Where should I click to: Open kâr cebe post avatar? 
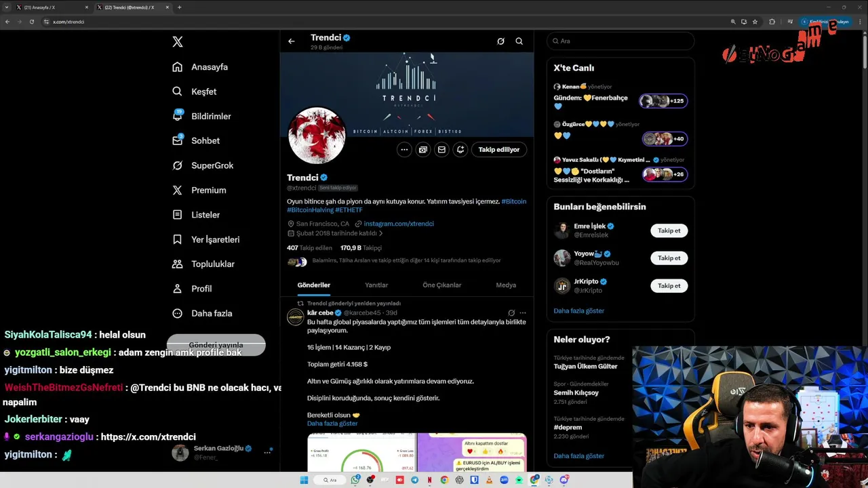[296, 317]
